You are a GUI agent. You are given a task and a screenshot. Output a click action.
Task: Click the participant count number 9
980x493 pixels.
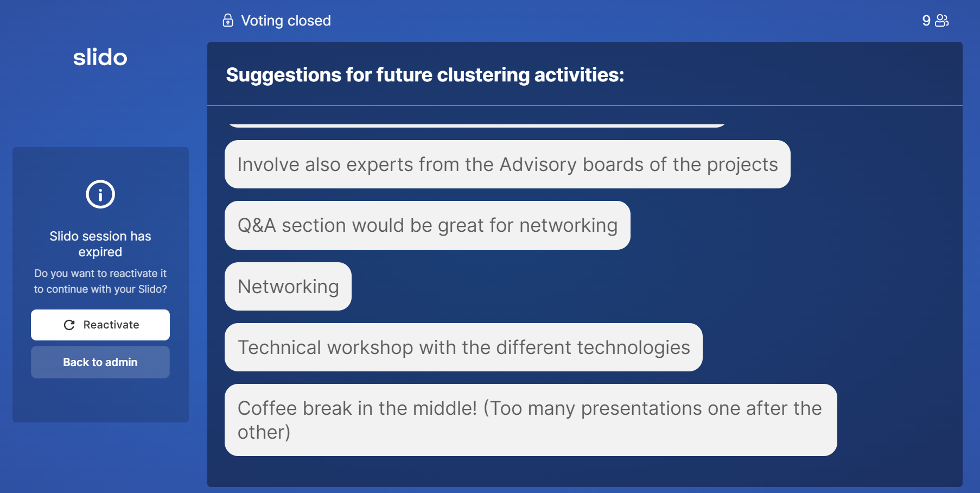point(926,21)
